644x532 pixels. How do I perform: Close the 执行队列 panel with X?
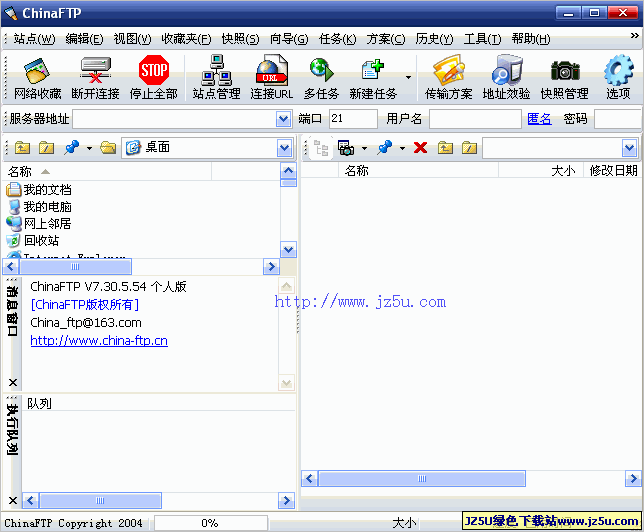pyautogui.click(x=13, y=500)
